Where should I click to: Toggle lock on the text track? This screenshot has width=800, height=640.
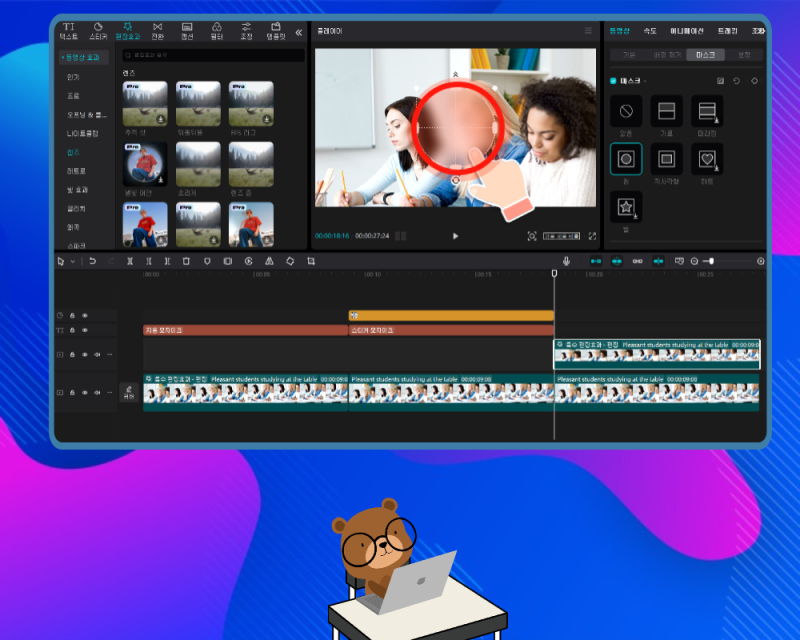point(73,330)
